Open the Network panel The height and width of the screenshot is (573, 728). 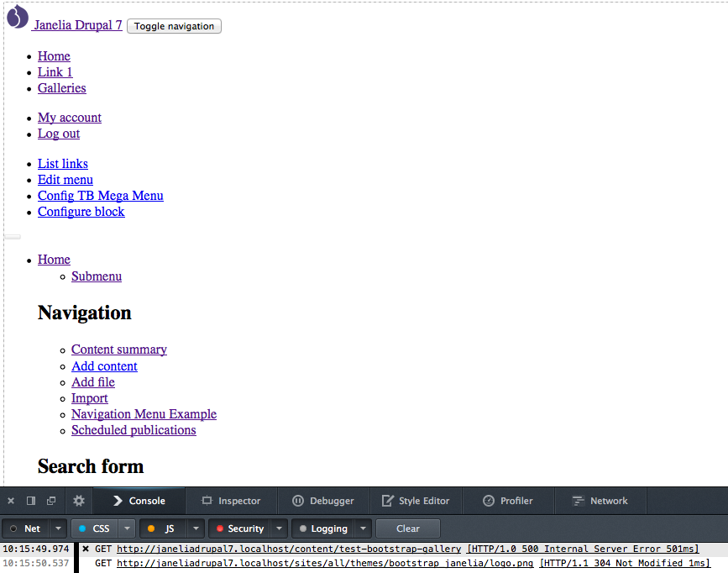coord(600,500)
